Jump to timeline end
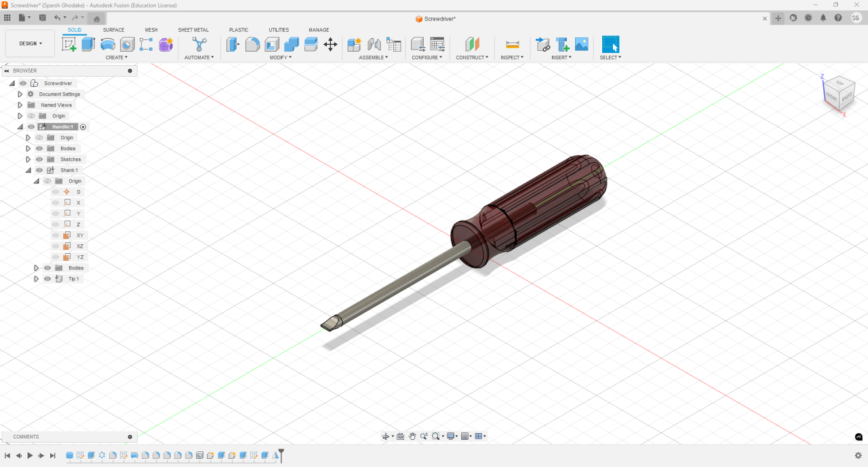The width and height of the screenshot is (868, 467). click(53, 455)
